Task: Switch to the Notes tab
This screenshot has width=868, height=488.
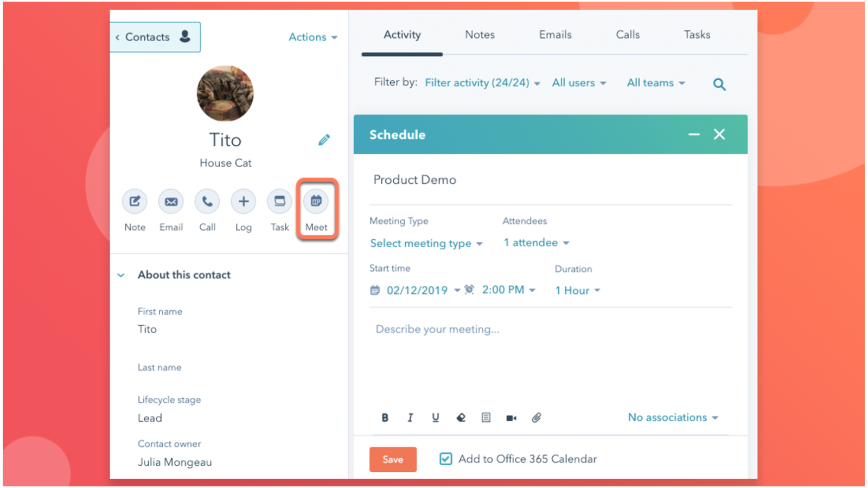Action: (480, 35)
